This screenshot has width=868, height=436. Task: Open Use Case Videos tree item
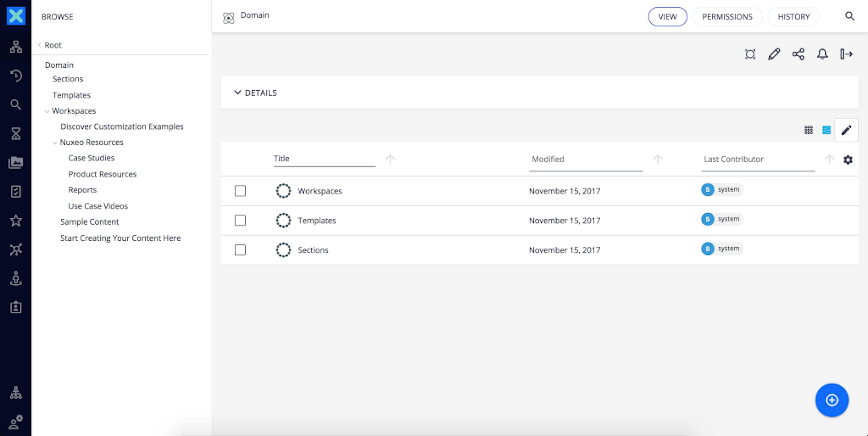pyautogui.click(x=98, y=206)
